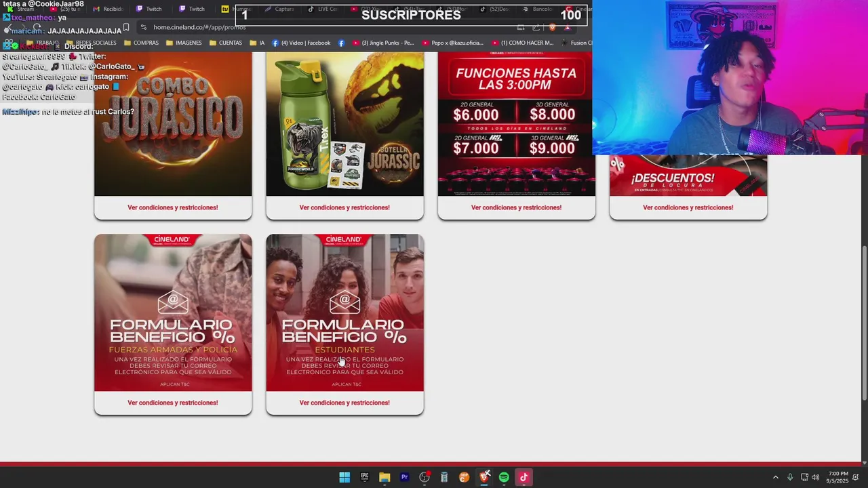This screenshot has width=868, height=488.
Task: Open Spotify from the taskbar
Action: tap(504, 477)
